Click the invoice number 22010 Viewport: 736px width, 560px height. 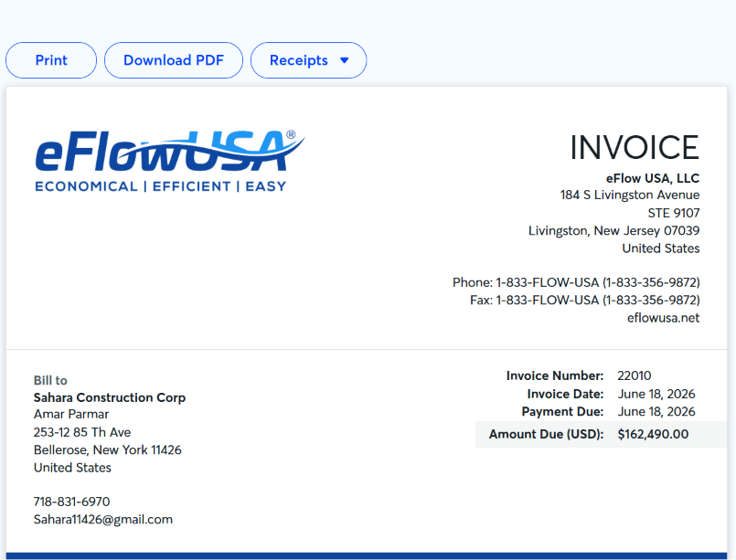point(635,375)
